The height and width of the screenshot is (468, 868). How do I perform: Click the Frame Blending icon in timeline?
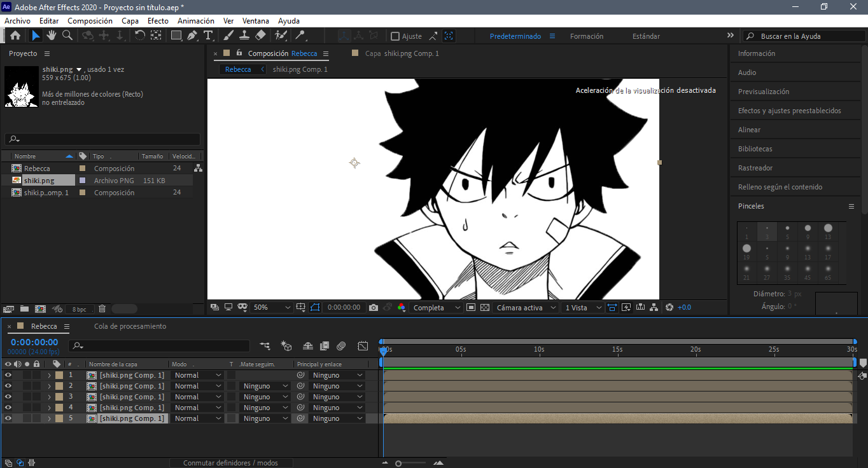tap(325, 346)
